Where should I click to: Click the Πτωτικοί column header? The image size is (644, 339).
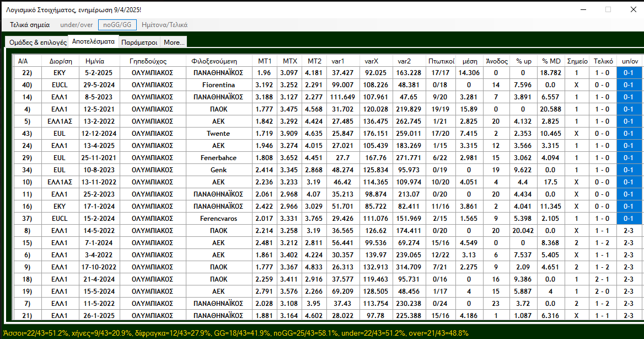(x=441, y=61)
